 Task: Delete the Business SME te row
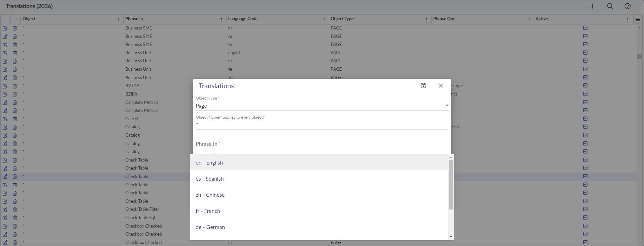tap(15, 45)
